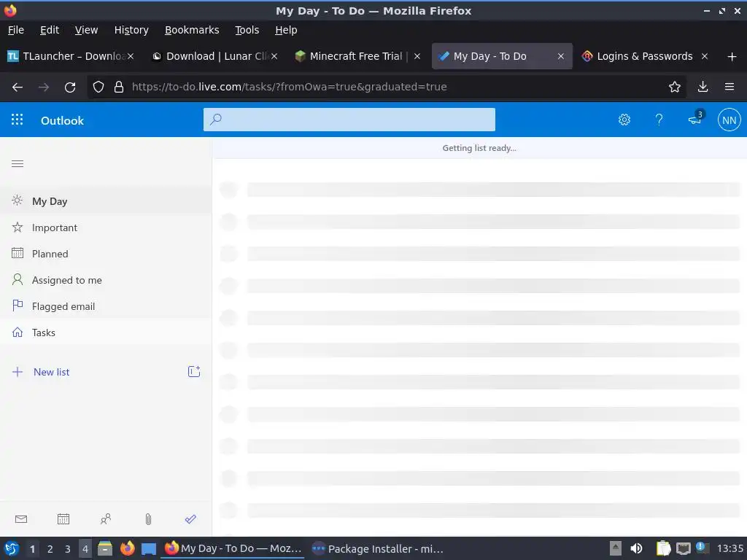Switch to workspace 2 on taskbar
The height and width of the screenshot is (560, 747).
50,549
